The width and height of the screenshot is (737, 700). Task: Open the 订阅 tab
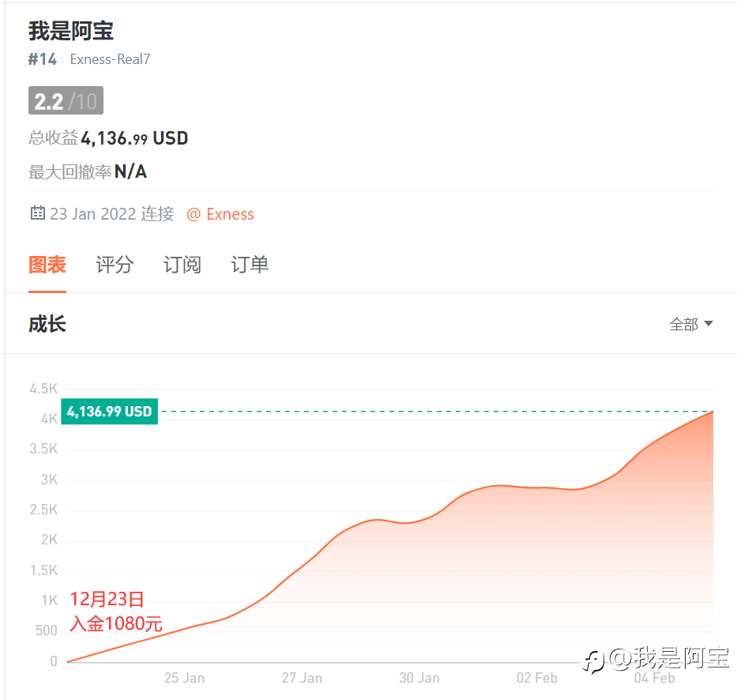tap(182, 265)
